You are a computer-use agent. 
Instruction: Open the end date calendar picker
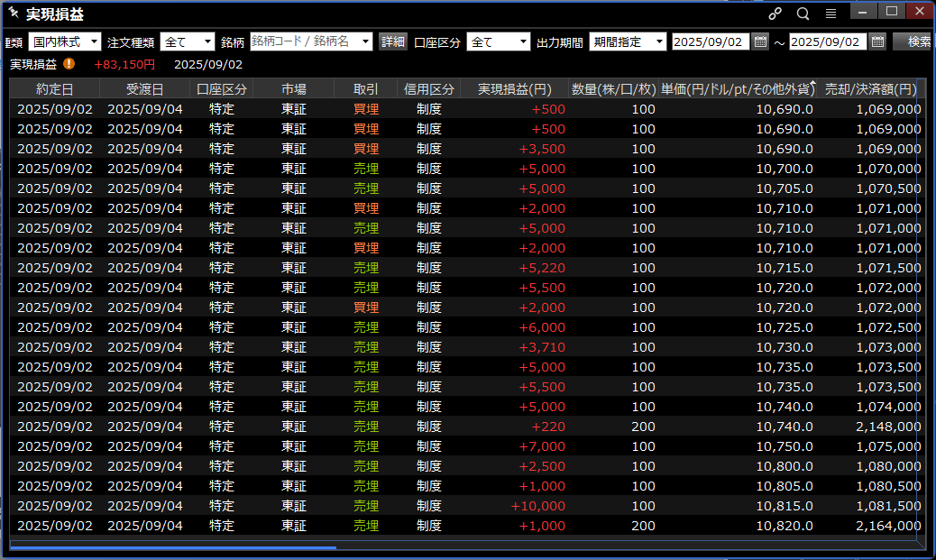pos(877,41)
